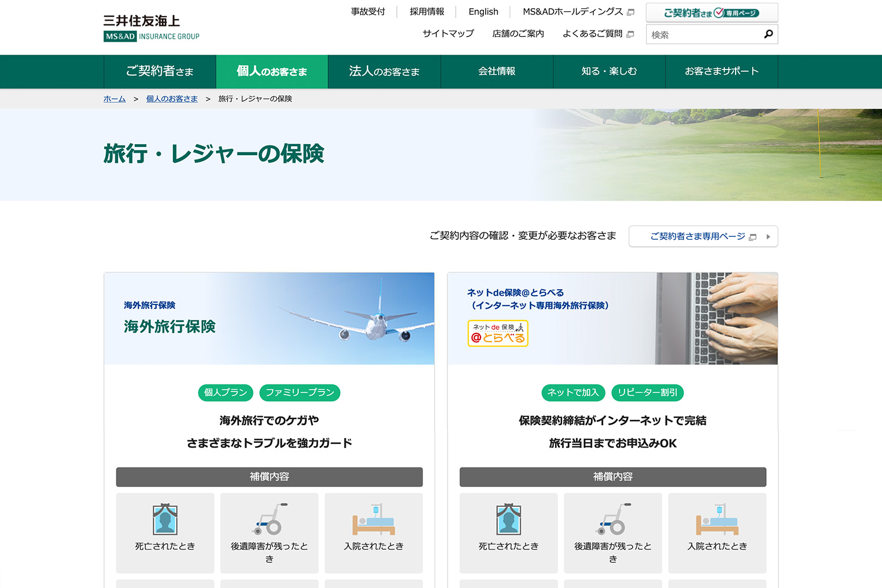Open the 海外旅行保険 airplane banner
The height and width of the screenshot is (588, 882).
point(269,318)
